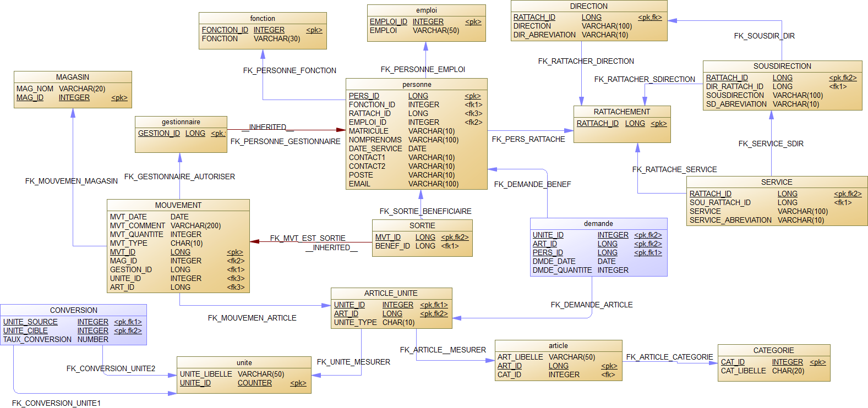Select the FK_CONVERSION_UNITE2 label
868x408 pixels.
point(111,368)
